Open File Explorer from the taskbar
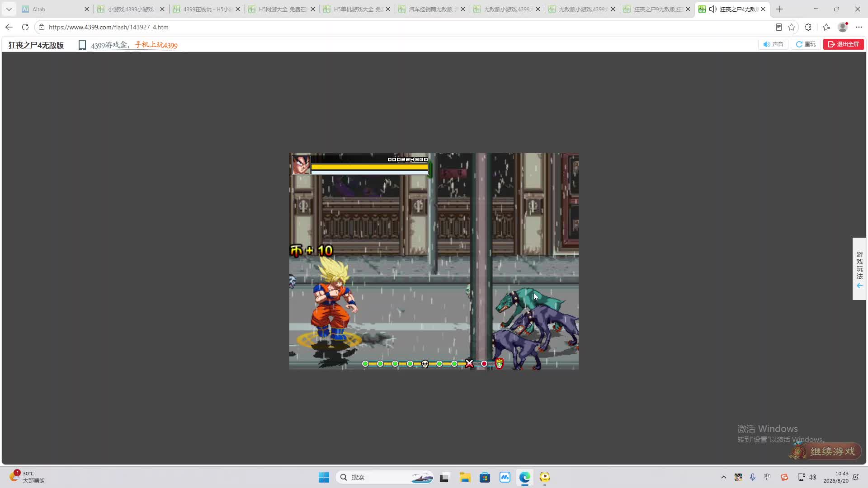This screenshot has width=868, height=488. pos(465,477)
